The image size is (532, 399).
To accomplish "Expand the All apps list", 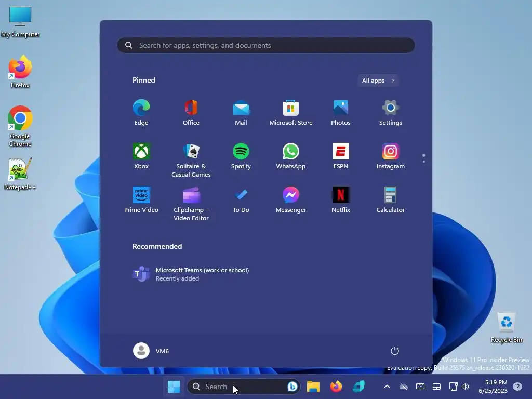I will point(378,81).
